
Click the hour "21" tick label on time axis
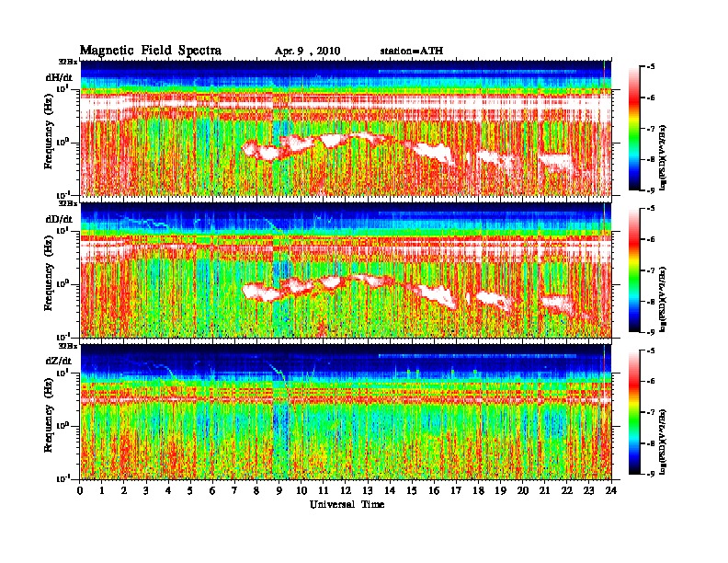pyautogui.click(x=544, y=491)
